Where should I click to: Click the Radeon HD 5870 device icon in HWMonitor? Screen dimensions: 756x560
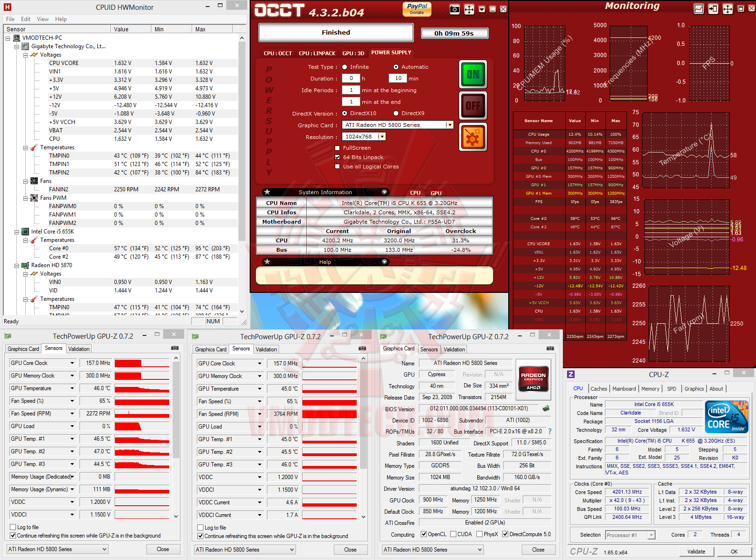(x=26, y=265)
